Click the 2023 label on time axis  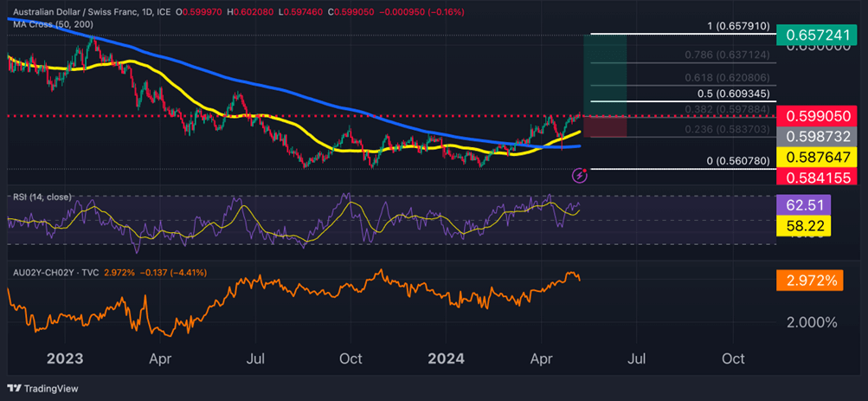pyautogui.click(x=65, y=359)
